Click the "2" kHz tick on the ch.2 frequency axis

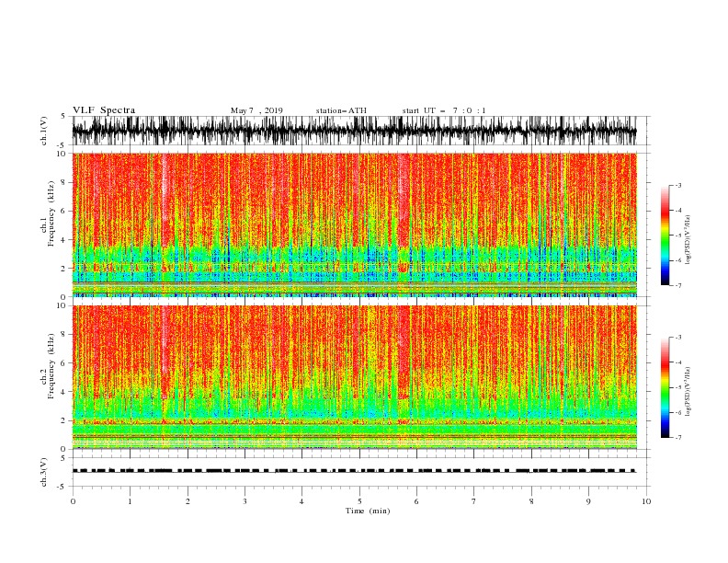click(x=65, y=420)
